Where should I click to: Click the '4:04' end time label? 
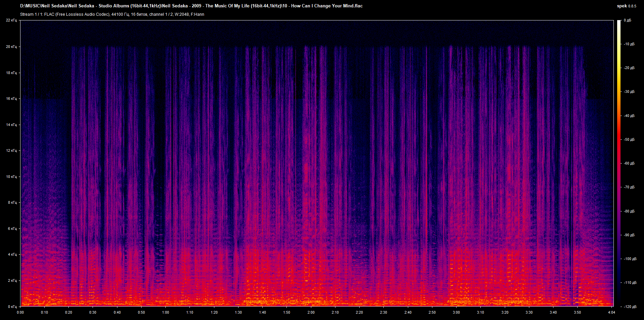612,313
